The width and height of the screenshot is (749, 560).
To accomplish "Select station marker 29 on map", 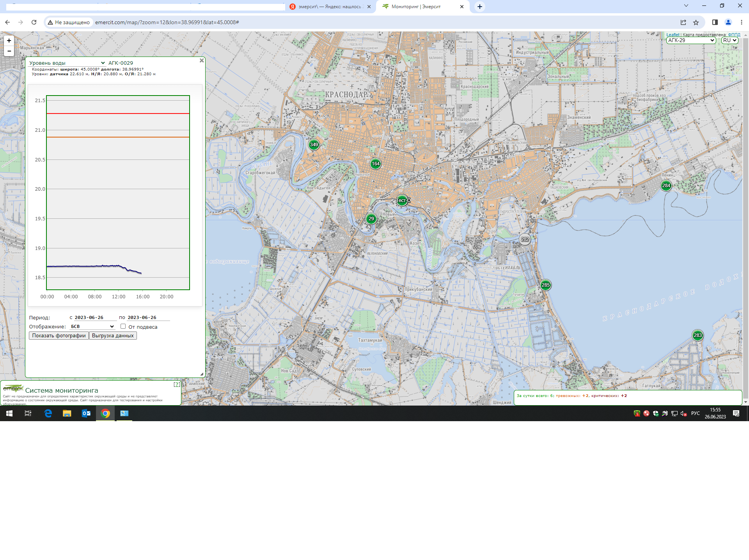I will tap(371, 219).
